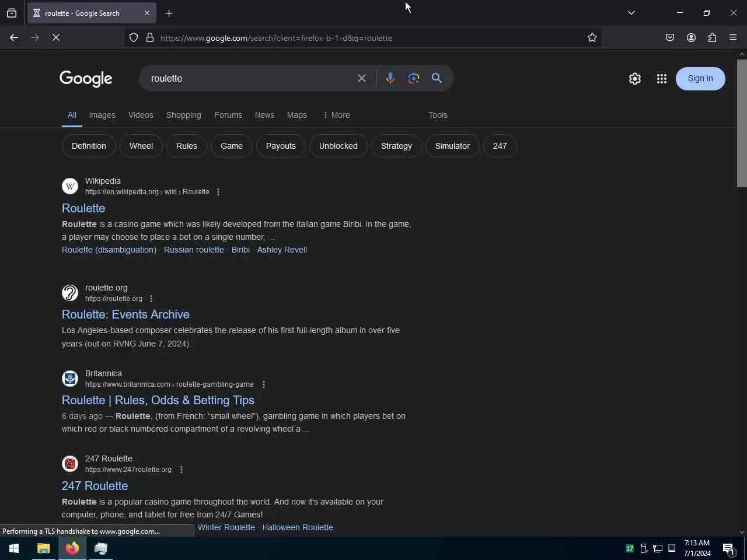The image size is (747, 560).
Task: Open more options for Wikipedia result
Action: click(218, 192)
